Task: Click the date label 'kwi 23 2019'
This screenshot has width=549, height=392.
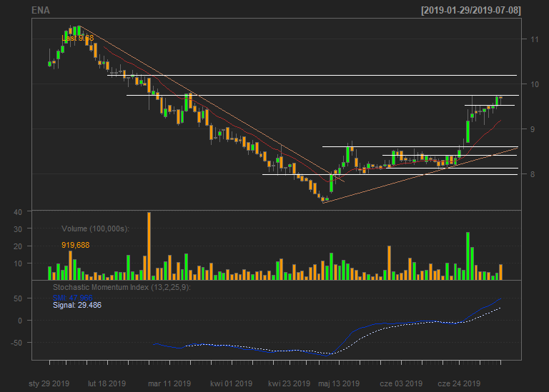Action: tap(290, 383)
